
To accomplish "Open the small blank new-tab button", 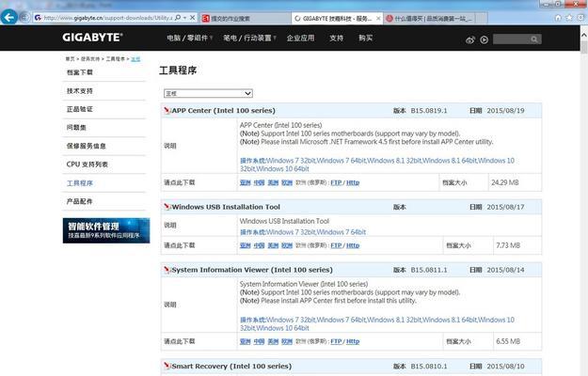I will (482, 18).
